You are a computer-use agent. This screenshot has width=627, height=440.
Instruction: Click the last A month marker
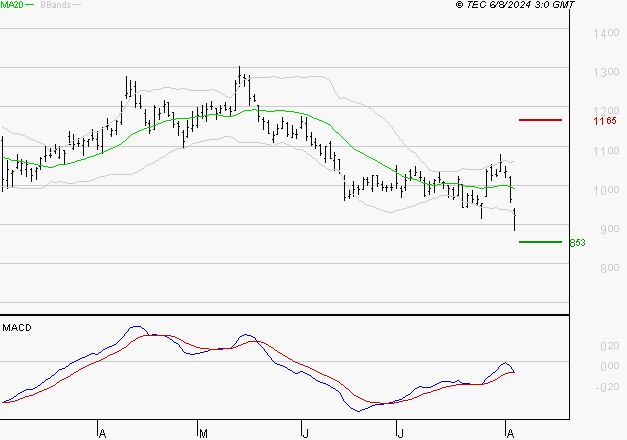[x=510, y=434]
